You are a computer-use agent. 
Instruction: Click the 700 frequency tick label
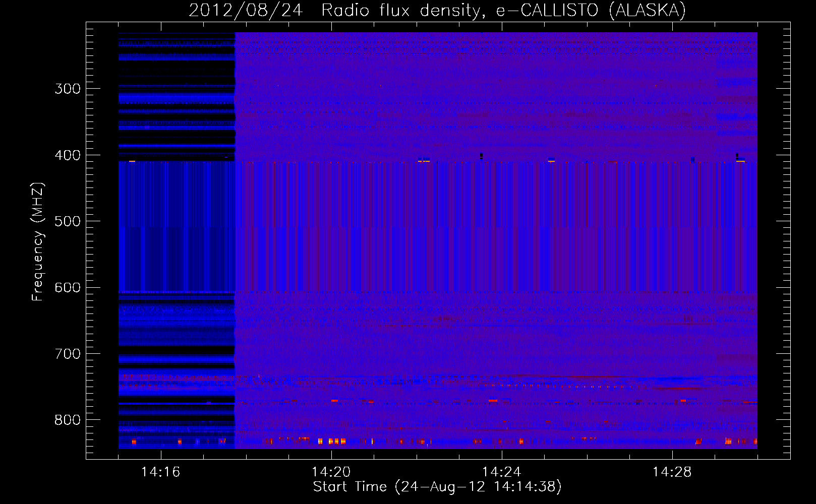click(68, 354)
